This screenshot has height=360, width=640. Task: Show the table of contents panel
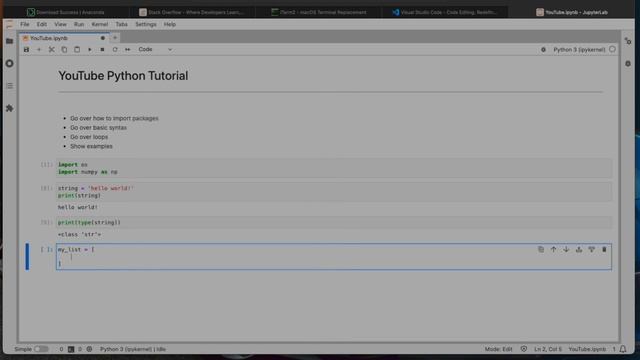tap(9, 86)
